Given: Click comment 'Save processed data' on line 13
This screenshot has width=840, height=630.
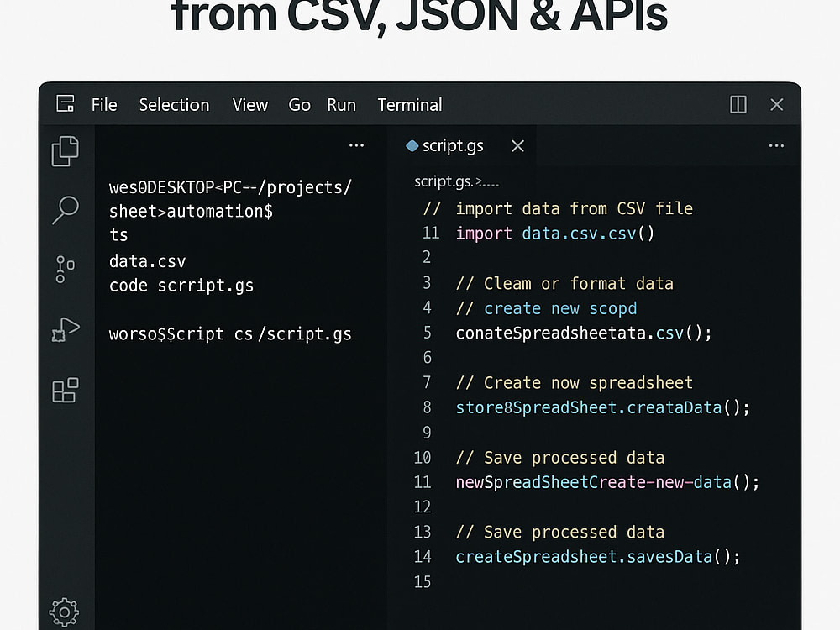Looking at the screenshot, I should point(559,533).
